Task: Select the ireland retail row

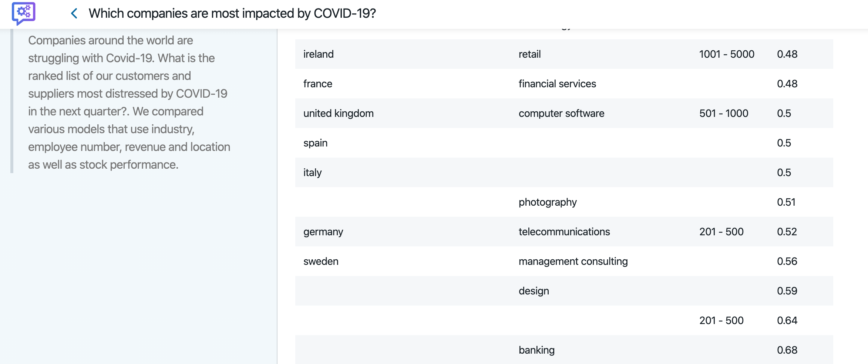Action: 564,54
